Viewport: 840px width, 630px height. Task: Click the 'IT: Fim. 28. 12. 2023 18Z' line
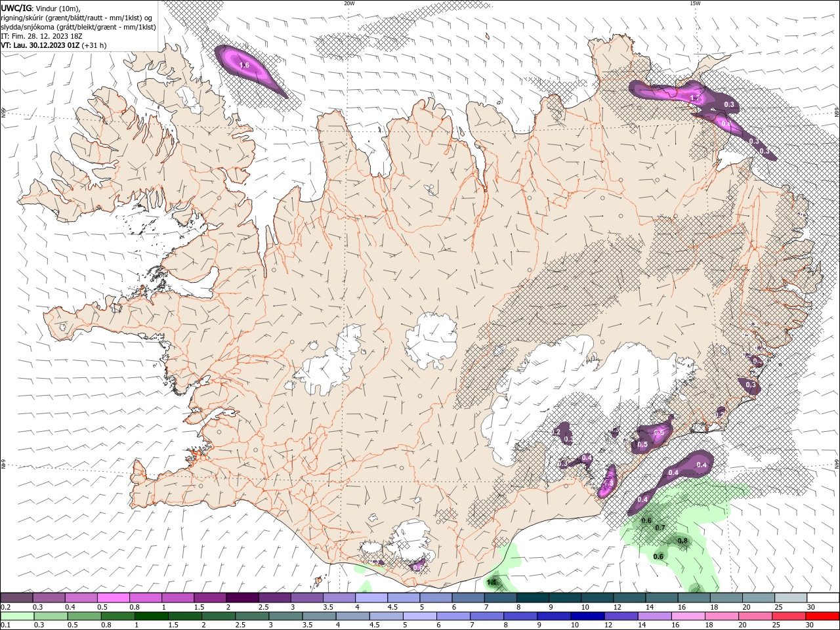(x=41, y=36)
